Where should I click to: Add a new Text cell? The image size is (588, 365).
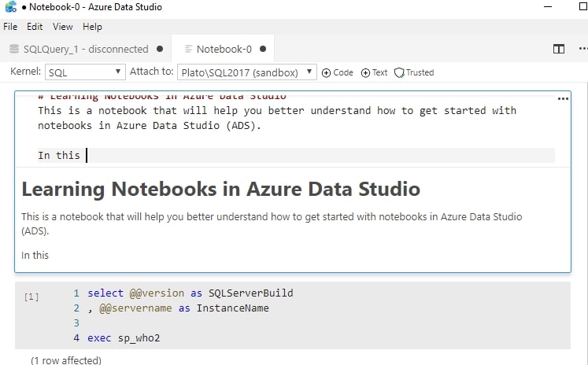pos(375,72)
